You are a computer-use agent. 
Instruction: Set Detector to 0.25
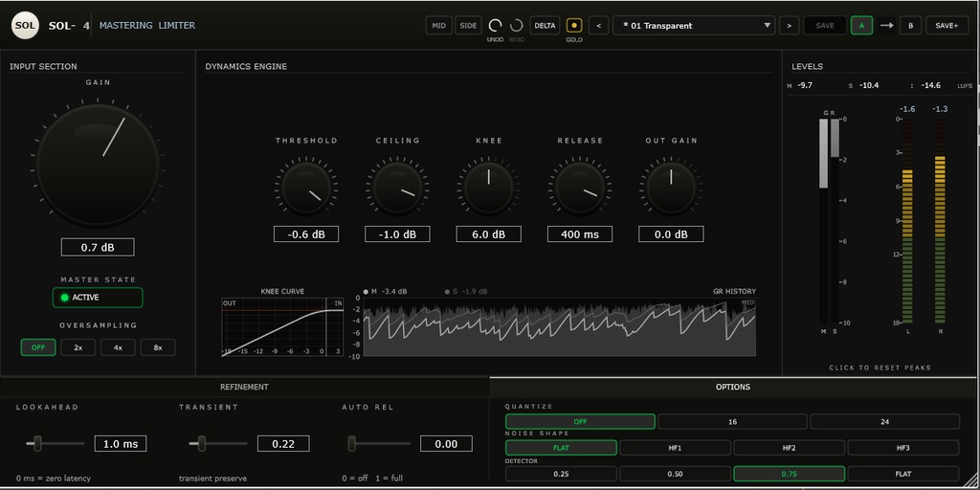[x=561, y=474]
